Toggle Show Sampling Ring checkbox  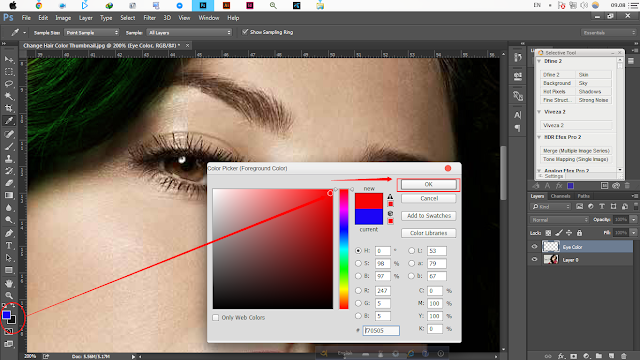click(245, 32)
